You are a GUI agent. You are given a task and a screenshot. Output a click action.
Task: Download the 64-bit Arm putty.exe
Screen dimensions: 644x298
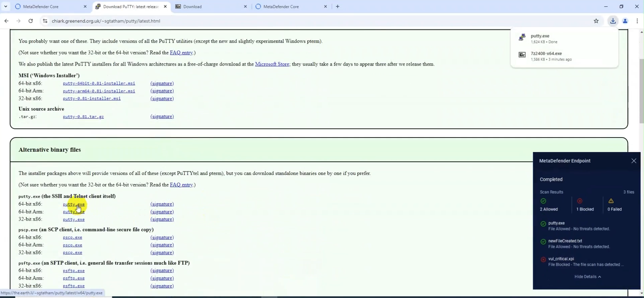point(74,212)
